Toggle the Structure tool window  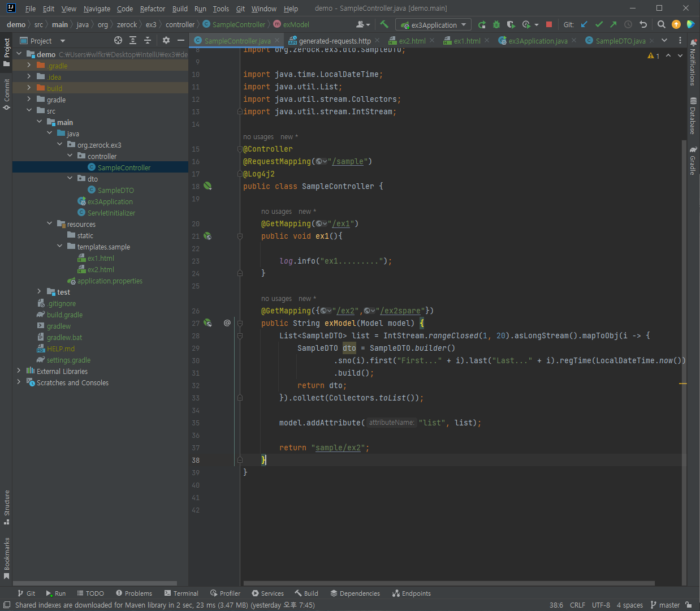pyautogui.click(x=6, y=507)
